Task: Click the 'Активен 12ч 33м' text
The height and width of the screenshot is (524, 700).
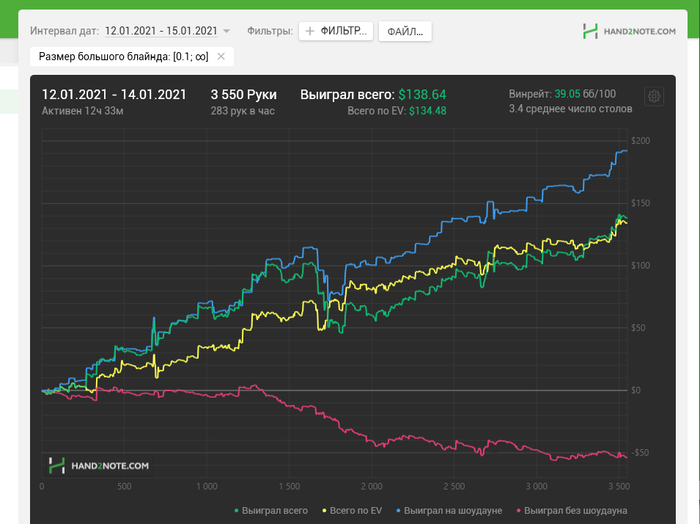Action: coord(83,111)
